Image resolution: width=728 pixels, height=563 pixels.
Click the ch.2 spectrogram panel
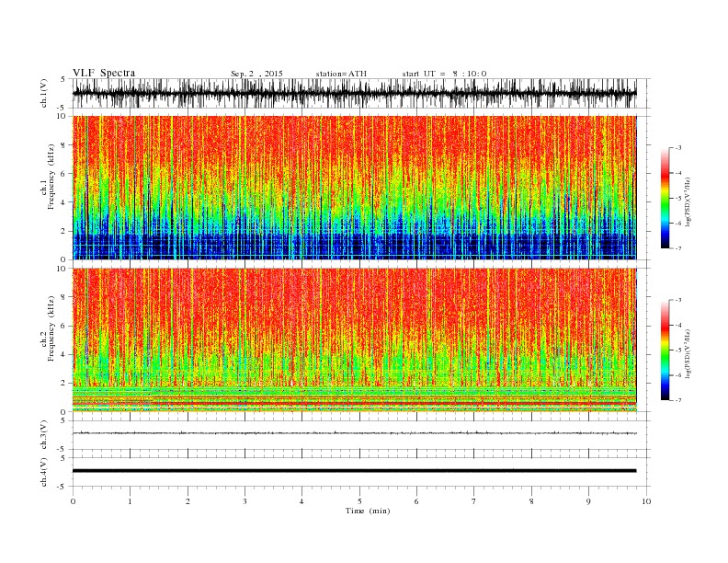click(354, 340)
